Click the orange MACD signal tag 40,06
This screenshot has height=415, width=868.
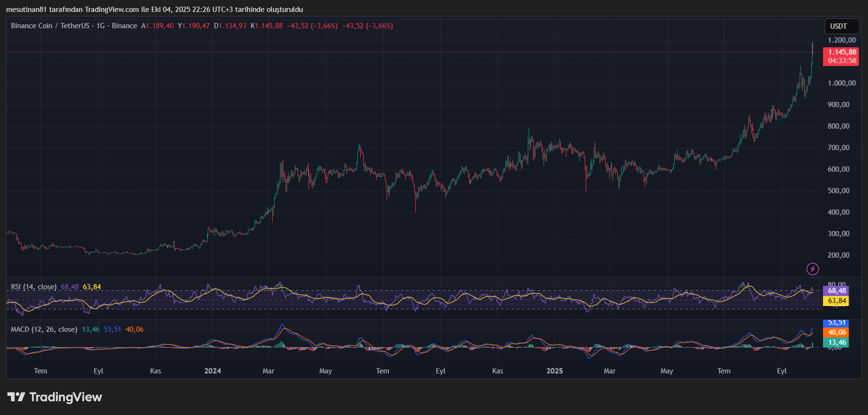coord(836,332)
